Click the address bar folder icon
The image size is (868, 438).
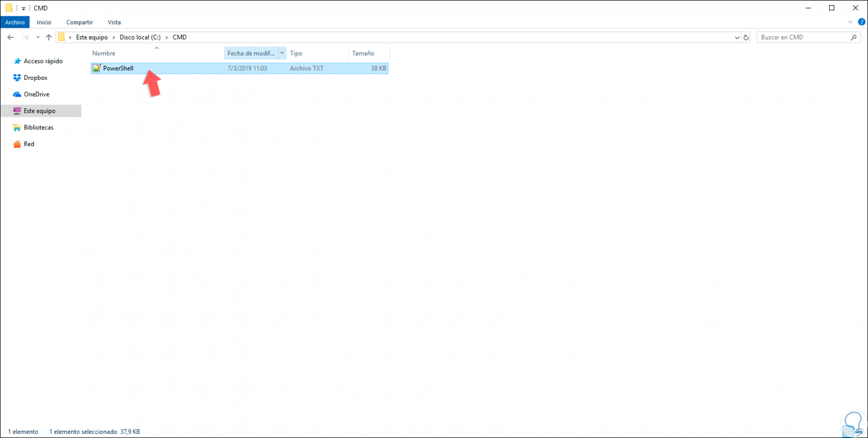pyautogui.click(x=62, y=37)
